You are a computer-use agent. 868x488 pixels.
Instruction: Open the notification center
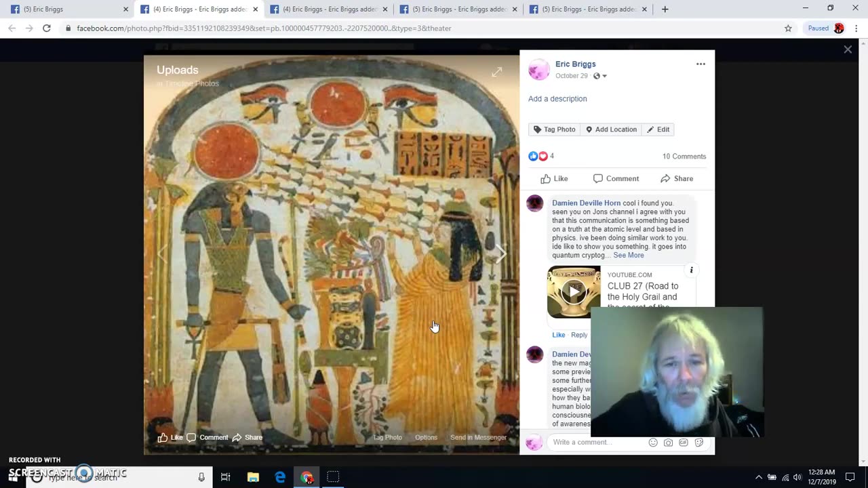pyautogui.click(x=850, y=477)
